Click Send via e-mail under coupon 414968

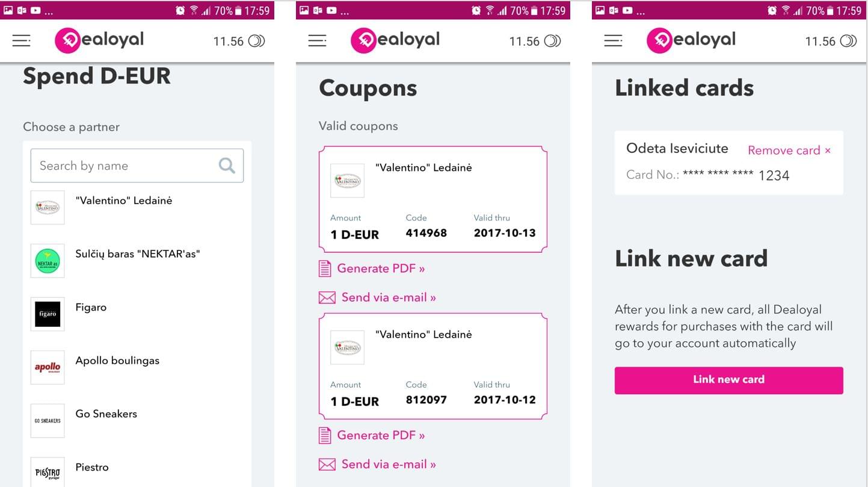tap(389, 297)
